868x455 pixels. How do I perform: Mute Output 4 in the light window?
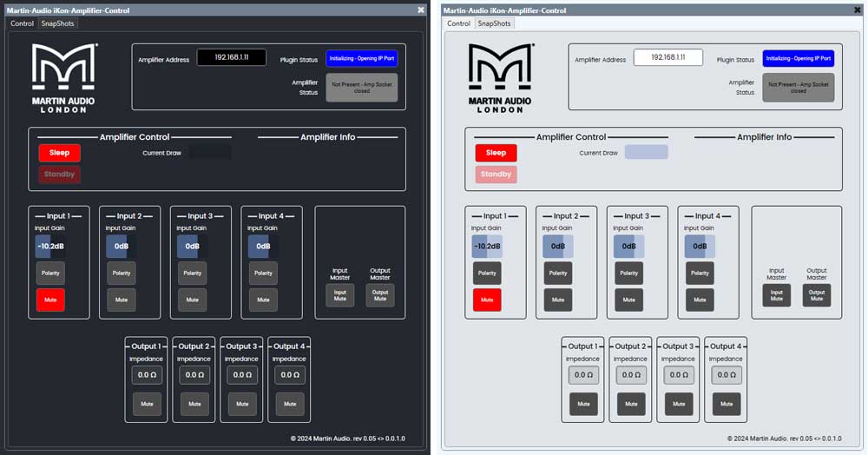pos(727,404)
